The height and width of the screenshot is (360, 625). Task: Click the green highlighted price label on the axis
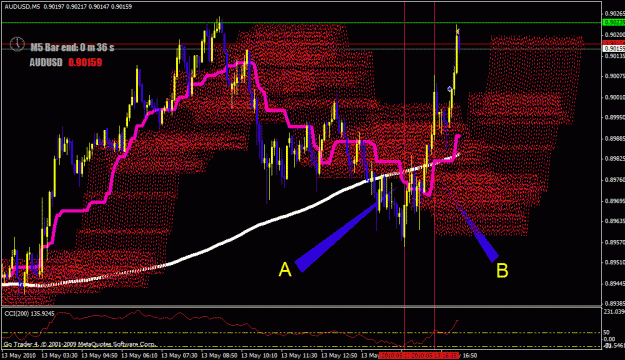(614, 23)
